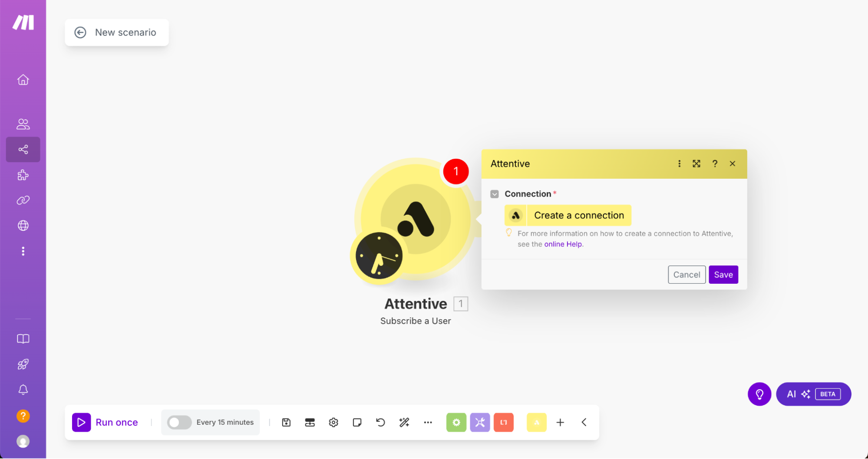868x459 pixels.
Task: Click the red badge numbered 1
Action: coord(456,171)
